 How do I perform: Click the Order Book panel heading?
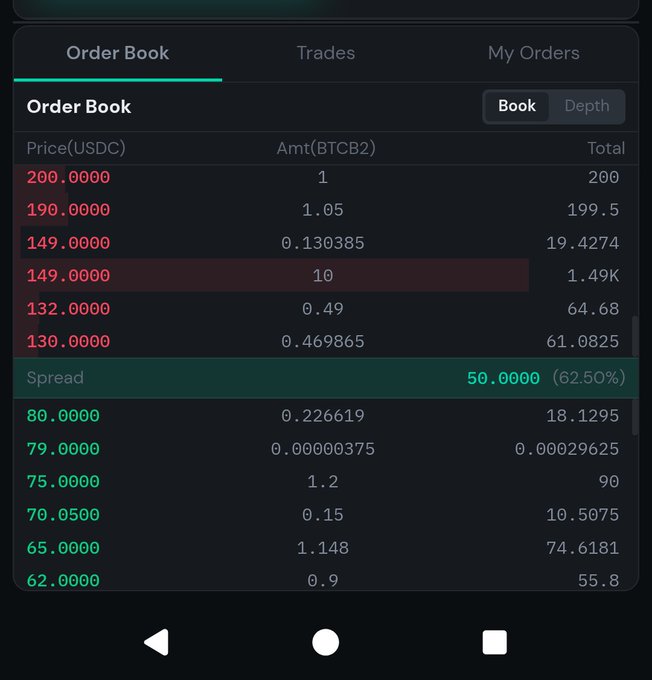coord(79,107)
